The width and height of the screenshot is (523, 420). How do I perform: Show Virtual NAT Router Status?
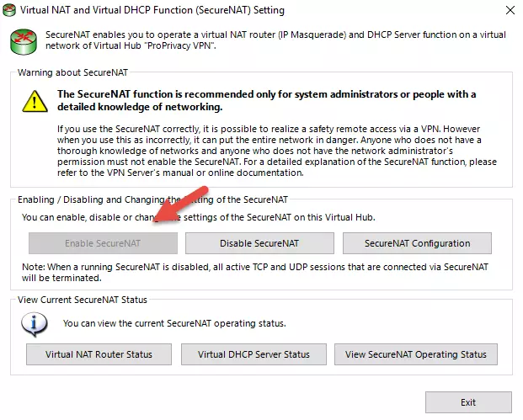[x=99, y=354]
